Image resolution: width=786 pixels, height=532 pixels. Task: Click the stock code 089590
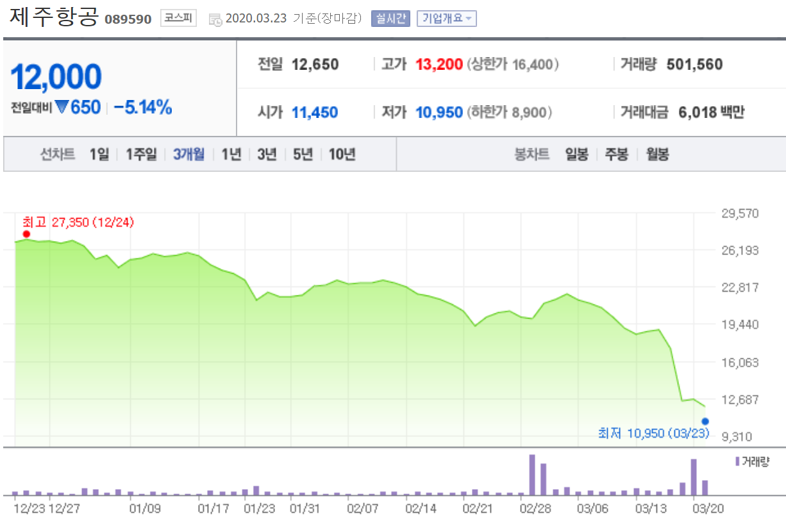click(x=128, y=19)
